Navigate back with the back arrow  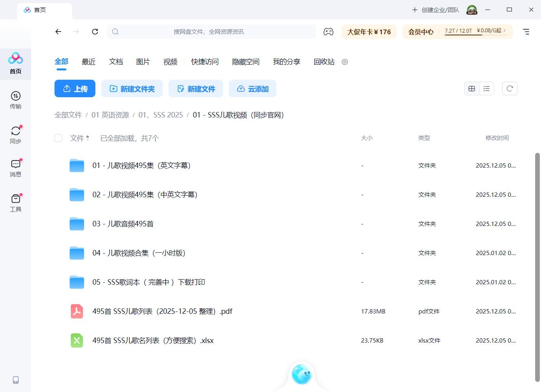point(58,31)
